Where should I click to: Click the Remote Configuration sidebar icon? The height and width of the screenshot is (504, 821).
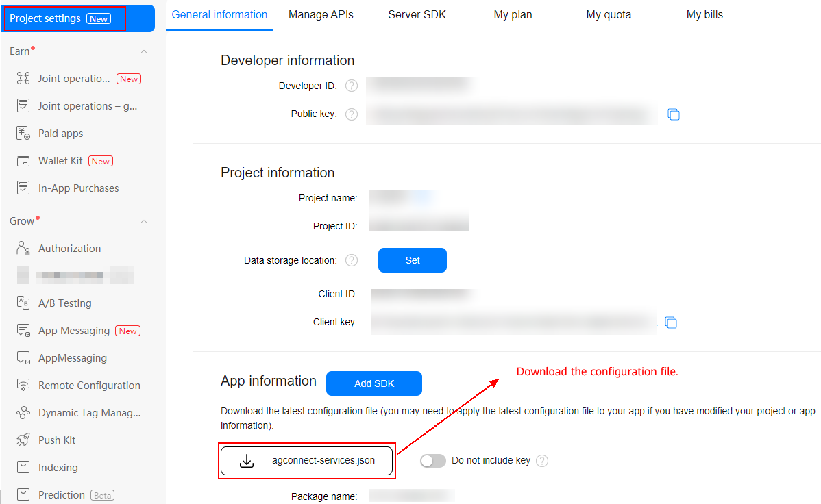click(23, 386)
